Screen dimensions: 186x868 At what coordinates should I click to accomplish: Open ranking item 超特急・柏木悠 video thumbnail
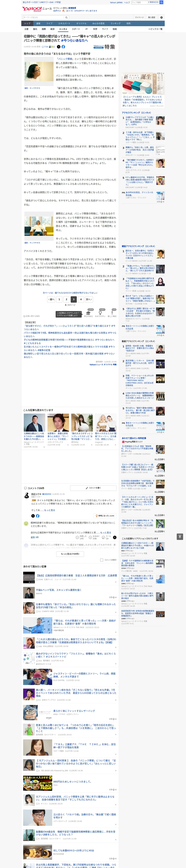[x=160, y=349]
